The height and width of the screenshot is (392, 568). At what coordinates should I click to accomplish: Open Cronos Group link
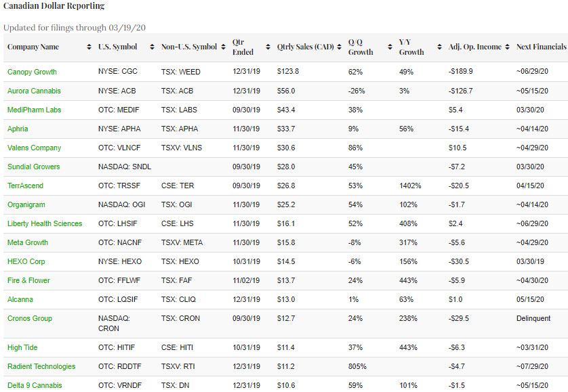click(30, 318)
